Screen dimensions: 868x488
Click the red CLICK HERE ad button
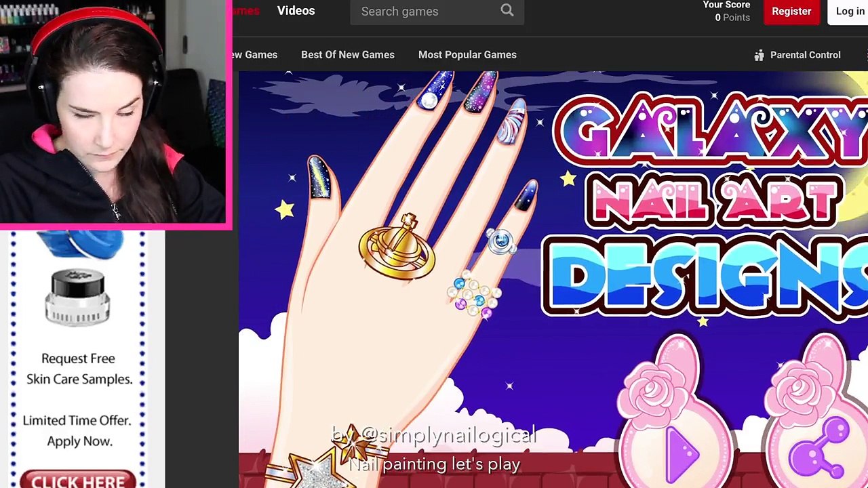(77, 480)
